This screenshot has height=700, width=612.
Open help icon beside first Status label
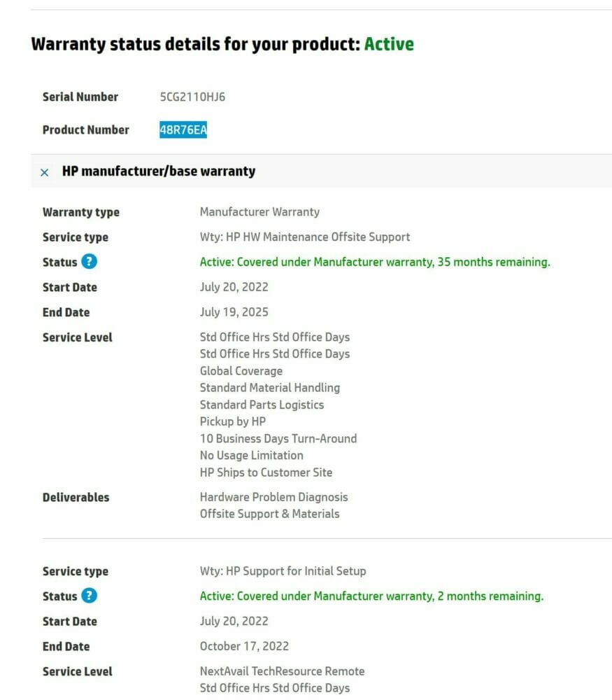(x=90, y=261)
